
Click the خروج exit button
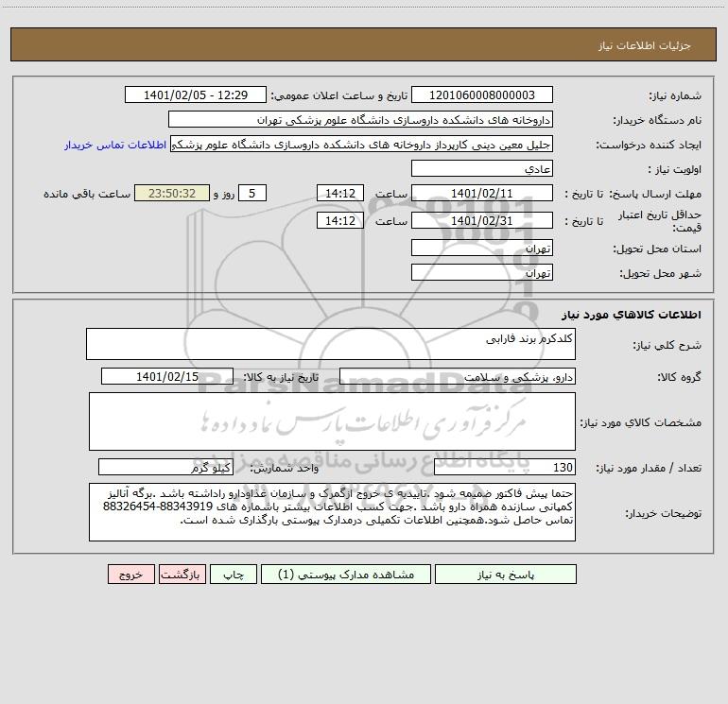pyautogui.click(x=130, y=575)
